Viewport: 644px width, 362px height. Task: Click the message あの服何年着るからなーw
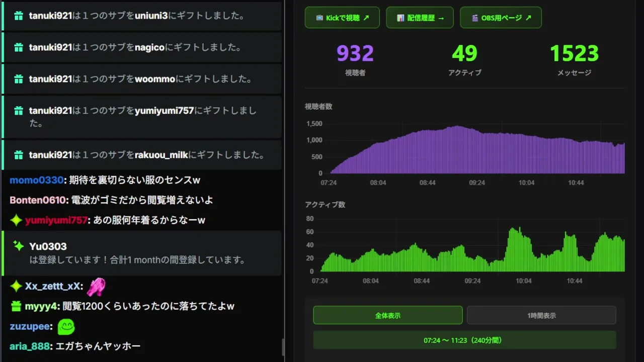149,220
